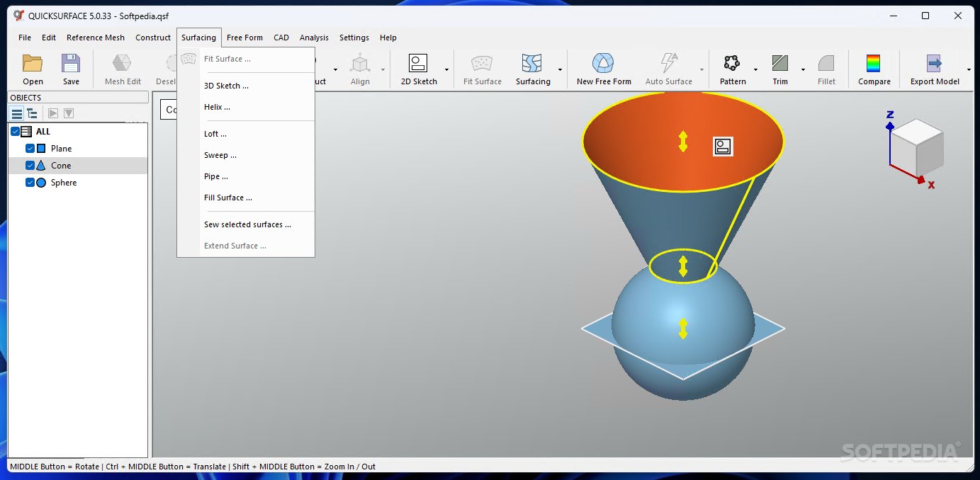
Task: Switch Objects panel to tree view
Action: click(32, 113)
